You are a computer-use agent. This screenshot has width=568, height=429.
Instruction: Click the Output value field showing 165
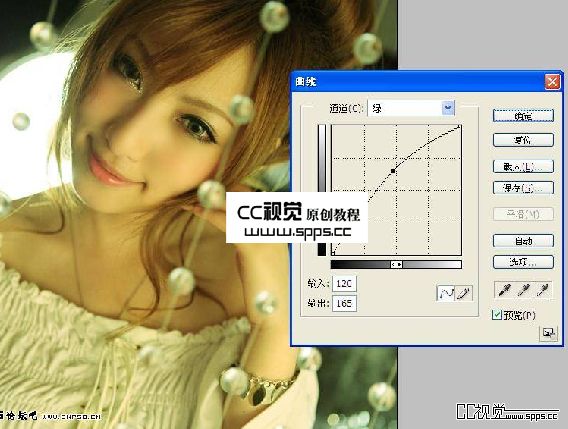pos(344,303)
